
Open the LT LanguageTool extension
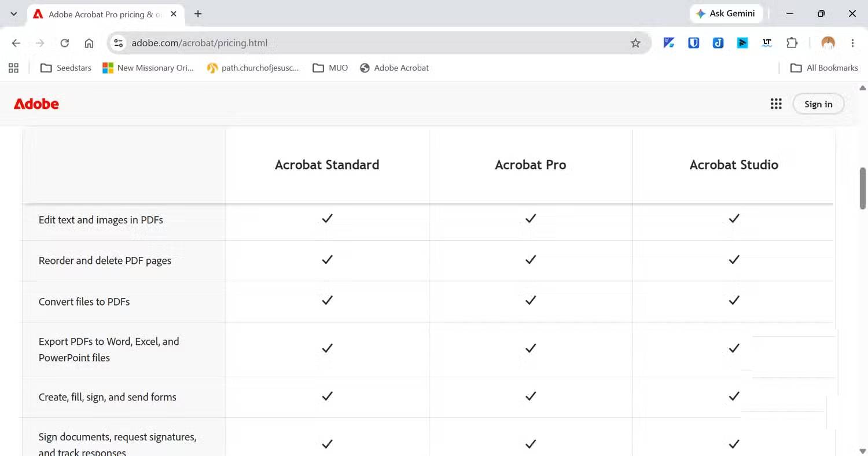click(x=767, y=43)
